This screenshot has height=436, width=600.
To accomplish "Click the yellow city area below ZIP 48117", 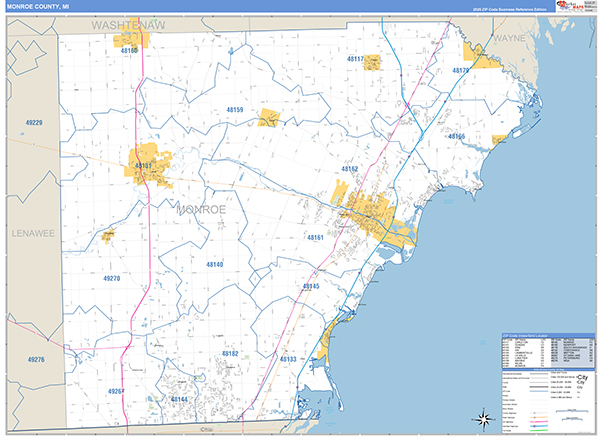I will pos(371,62).
